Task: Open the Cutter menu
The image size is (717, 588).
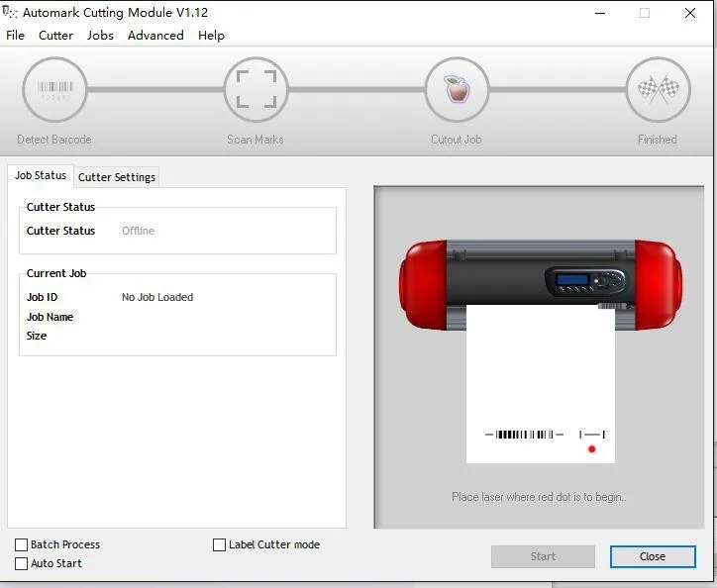Action: pos(55,36)
